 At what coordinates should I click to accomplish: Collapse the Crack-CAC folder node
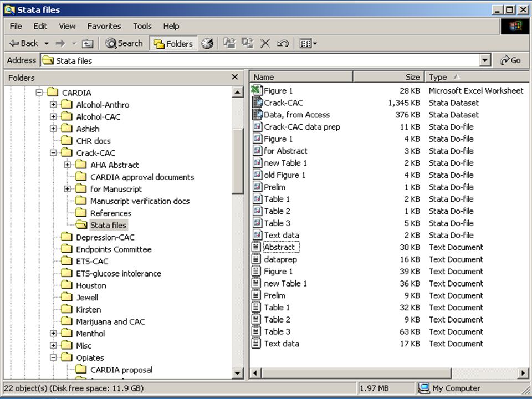[x=53, y=153]
